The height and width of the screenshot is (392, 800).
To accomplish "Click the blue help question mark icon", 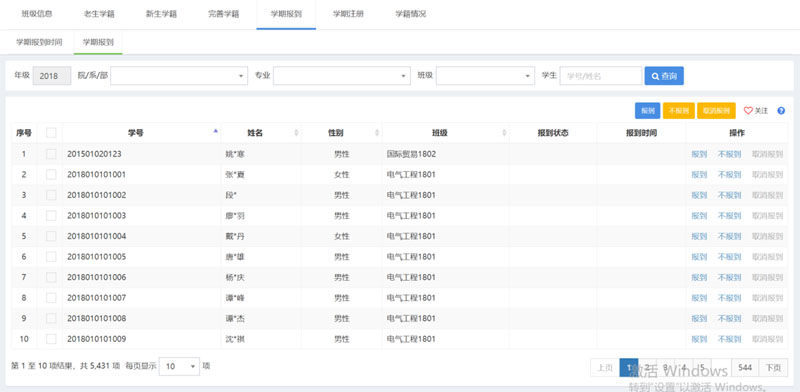I will (781, 111).
